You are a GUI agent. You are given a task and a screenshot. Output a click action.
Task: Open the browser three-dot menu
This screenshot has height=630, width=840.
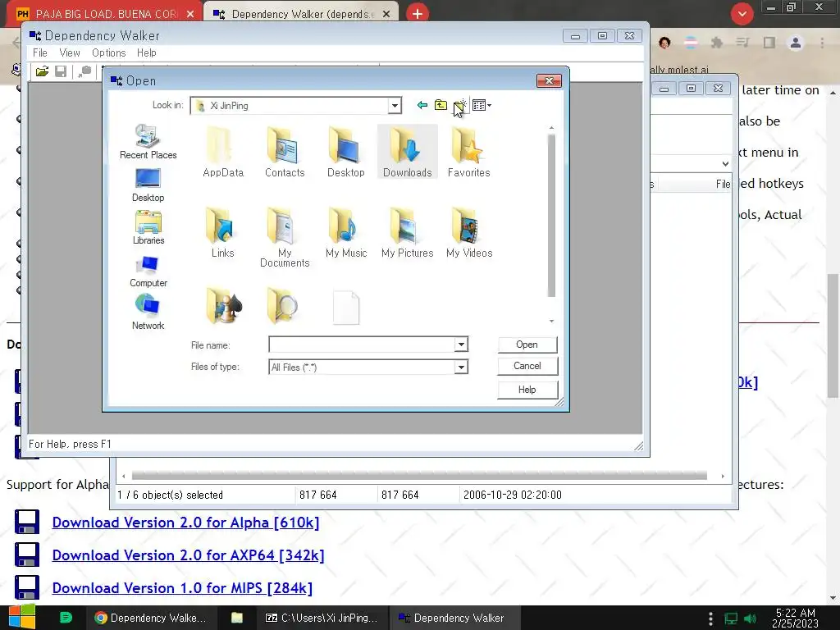pos(822,43)
